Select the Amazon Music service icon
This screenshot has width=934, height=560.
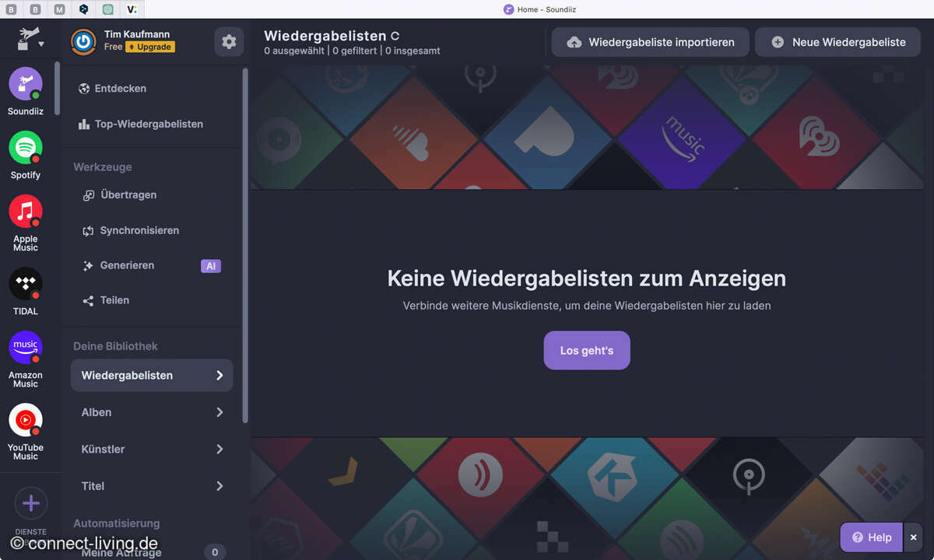click(x=26, y=348)
